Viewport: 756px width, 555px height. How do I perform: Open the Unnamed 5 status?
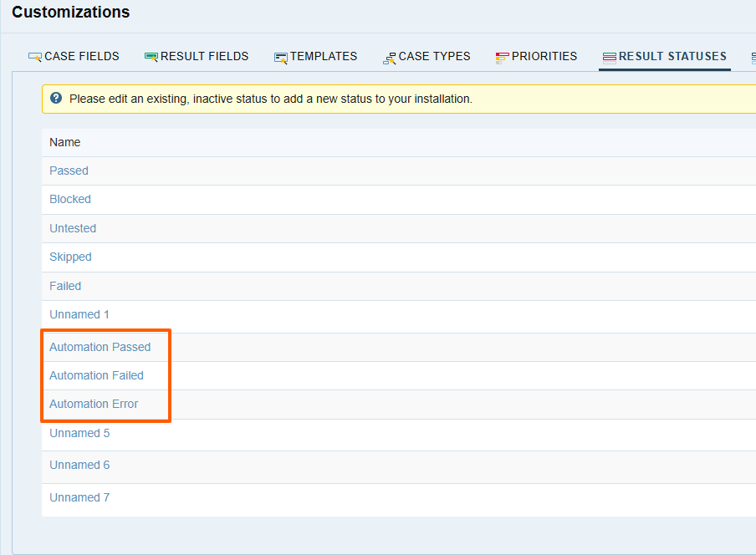coord(79,433)
